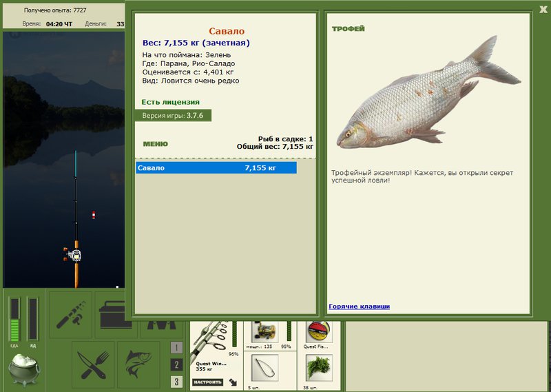Click the Версия игры: 3.7.6 label
This screenshot has height=392, width=551.
click(173, 115)
